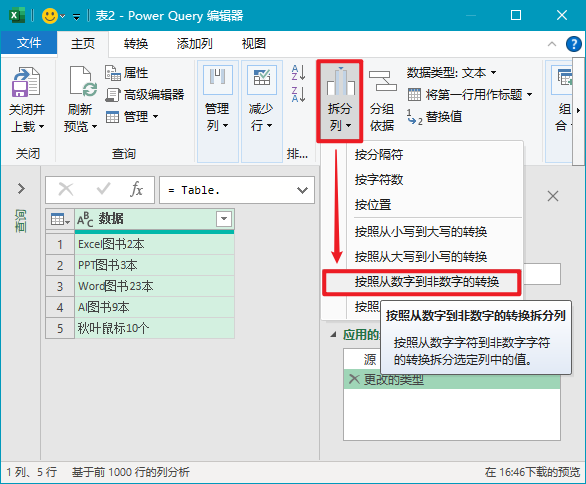Click the 基于前 1000 行的列分析 status
This screenshot has width=586, height=484.
(130, 472)
